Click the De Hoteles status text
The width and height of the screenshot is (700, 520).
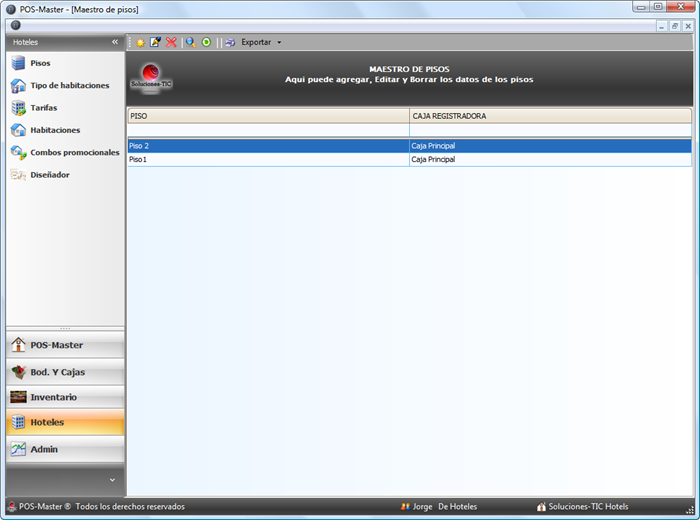pos(458,507)
